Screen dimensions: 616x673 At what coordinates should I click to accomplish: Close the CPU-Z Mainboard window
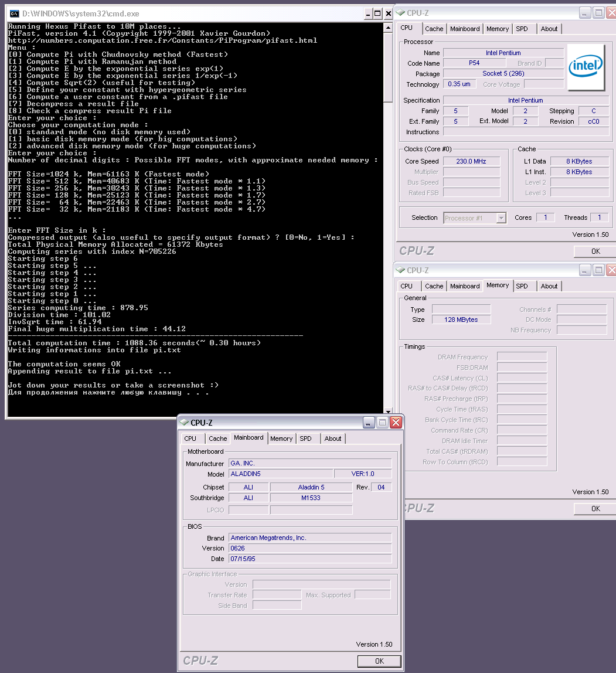pos(396,422)
